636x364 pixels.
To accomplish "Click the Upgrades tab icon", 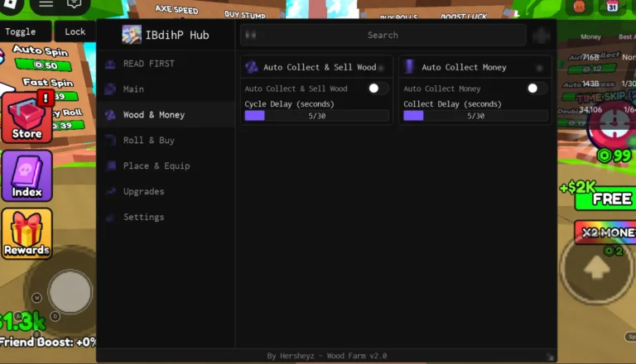I will point(110,191).
